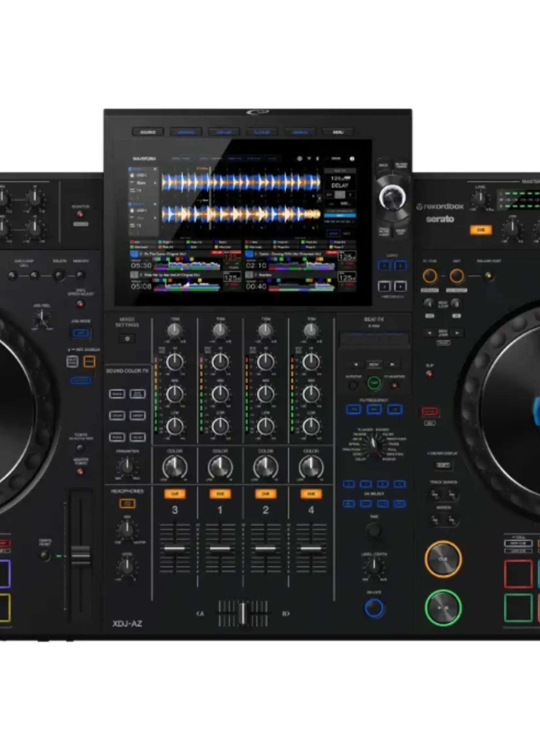Load track to deck 1 button
Viewport: 540px width, 756px height.
[x=384, y=266]
